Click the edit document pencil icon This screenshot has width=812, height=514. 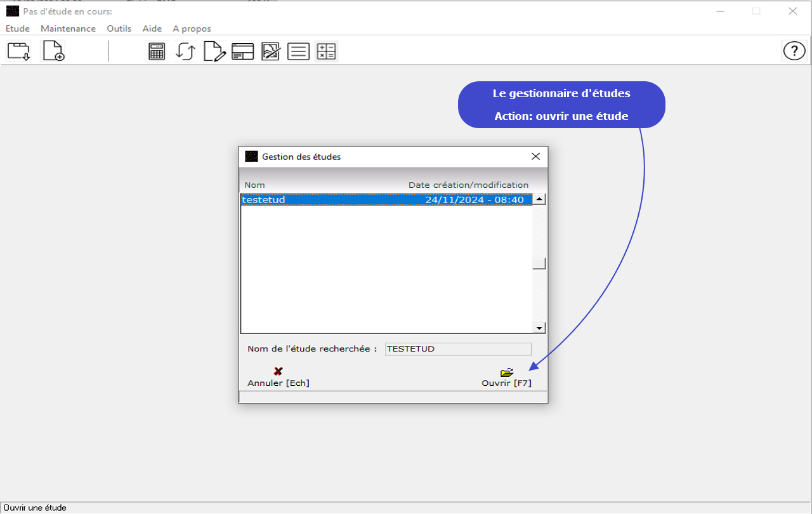pyautogui.click(x=214, y=51)
